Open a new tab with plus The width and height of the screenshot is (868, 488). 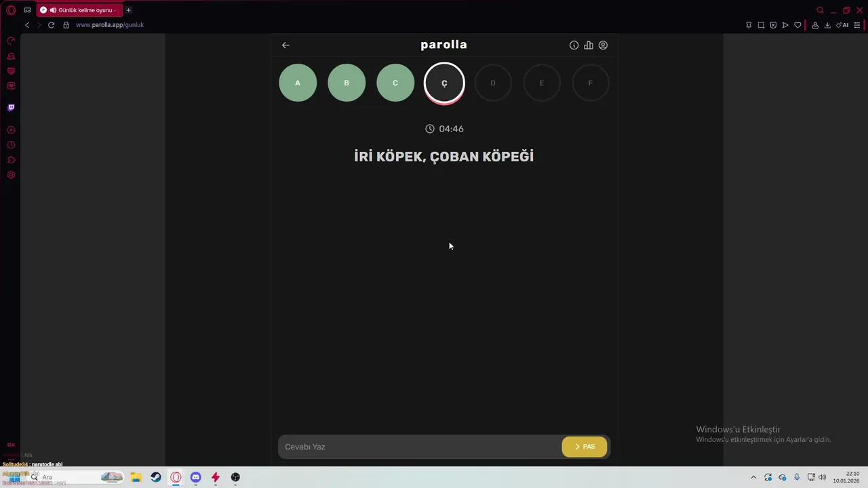128,10
